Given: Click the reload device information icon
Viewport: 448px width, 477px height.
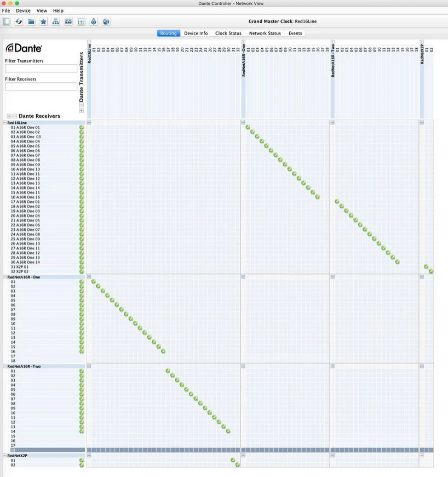Looking at the screenshot, I should (19, 21).
